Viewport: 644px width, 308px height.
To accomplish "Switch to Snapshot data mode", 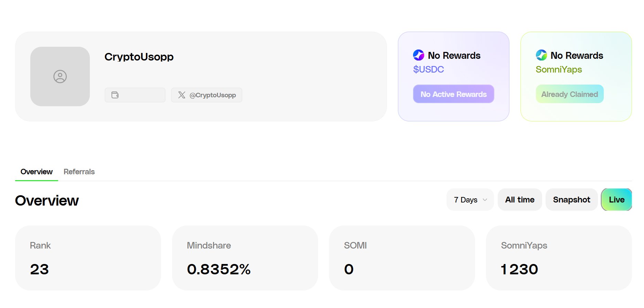I will pos(571,200).
